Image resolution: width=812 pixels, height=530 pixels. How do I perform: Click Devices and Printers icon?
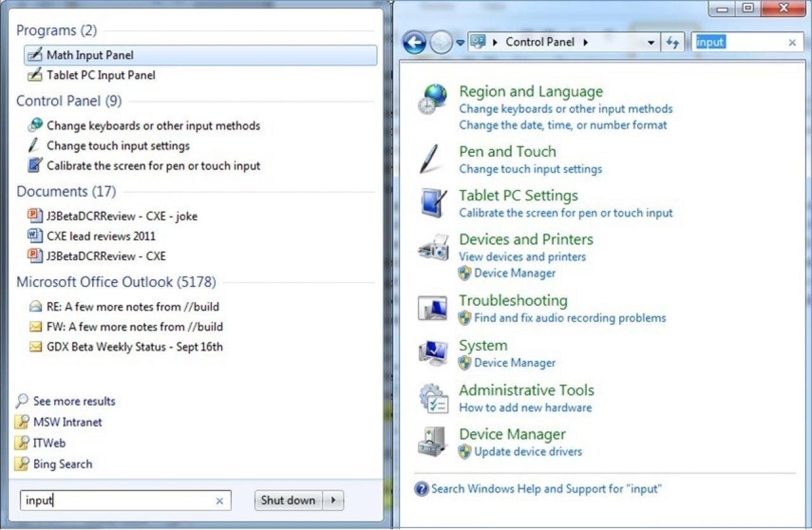pyautogui.click(x=434, y=247)
